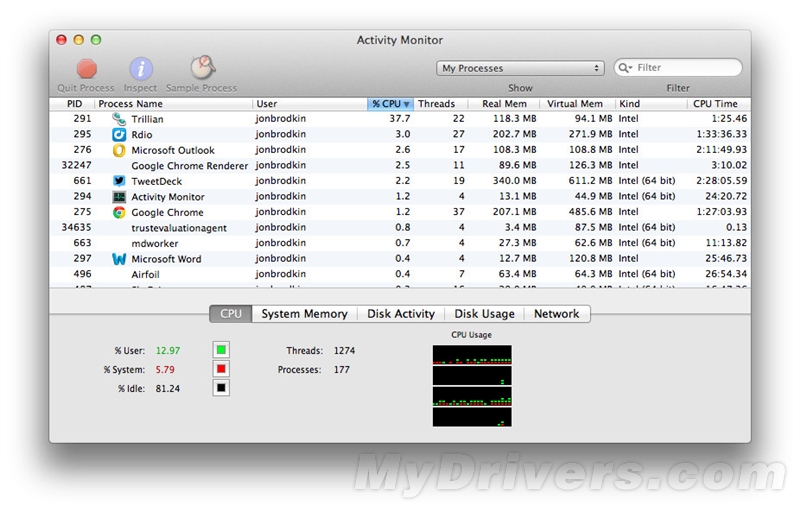The height and width of the screenshot is (511, 800).
Task: Sort by Real Mem column header
Action: tap(504, 104)
